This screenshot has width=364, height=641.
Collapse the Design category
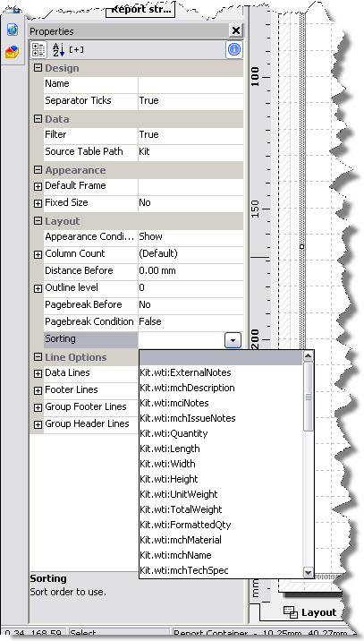pos(38,68)
